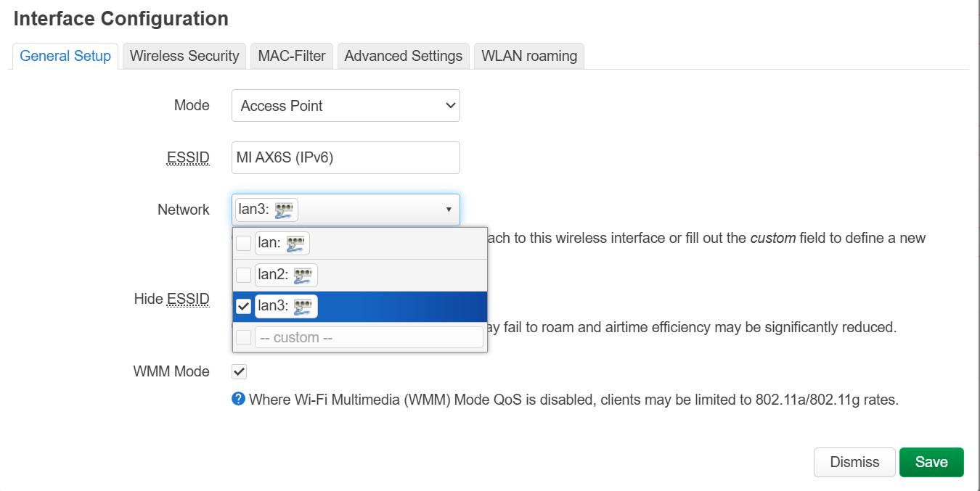Click the WMM Mode help question icon
This screenshot has height=491, width=980.
click(238, 399)
